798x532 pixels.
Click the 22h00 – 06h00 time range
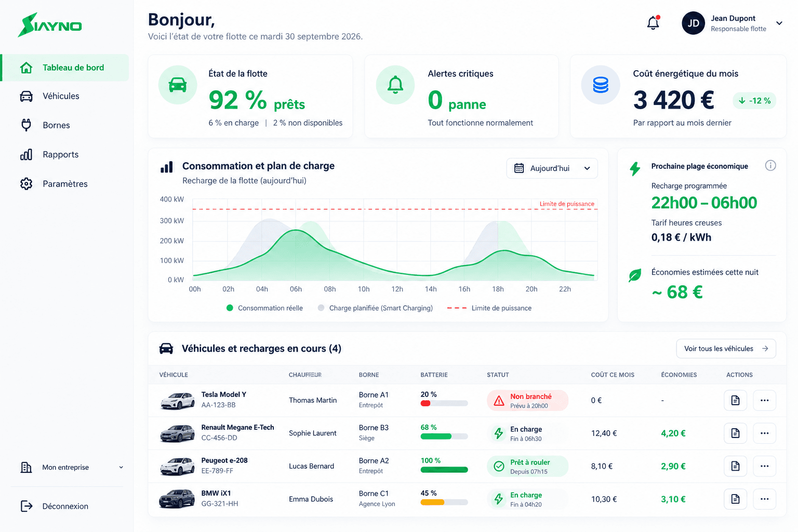pos(704,203)
